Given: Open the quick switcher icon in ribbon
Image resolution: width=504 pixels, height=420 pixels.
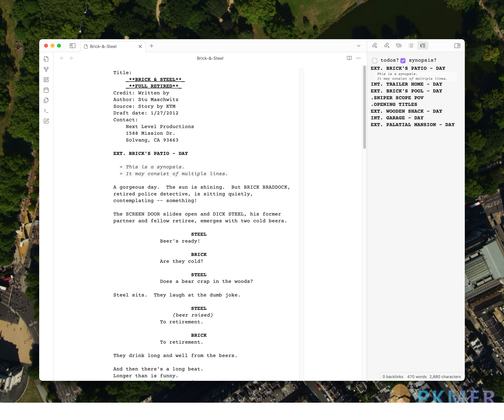Looking at the screenshot, I should pyautogui.click(x=46, y=59).
